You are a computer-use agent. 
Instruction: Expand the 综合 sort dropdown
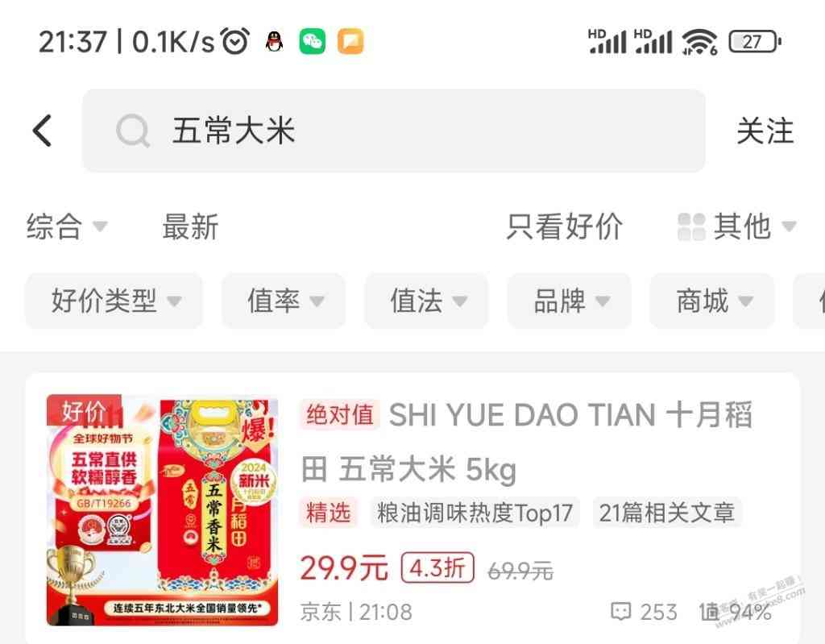click(67, 227)
